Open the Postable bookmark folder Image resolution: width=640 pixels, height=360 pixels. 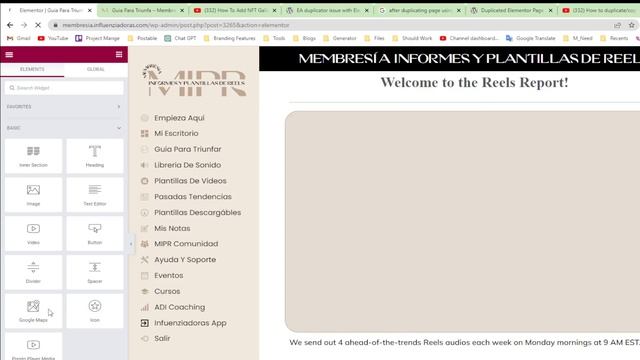click(142, 38)
